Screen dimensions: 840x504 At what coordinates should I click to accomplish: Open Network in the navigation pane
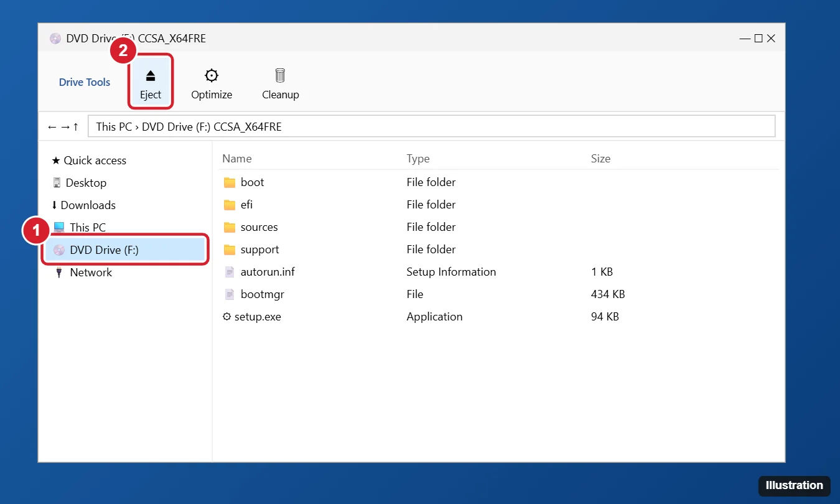click(84, 273)
